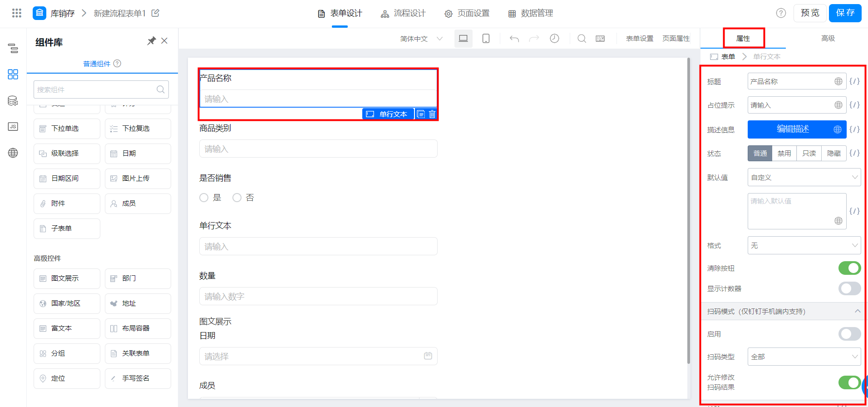Select component library icon in sidebar
Screen dimensions: 868x407
[13, 74]
